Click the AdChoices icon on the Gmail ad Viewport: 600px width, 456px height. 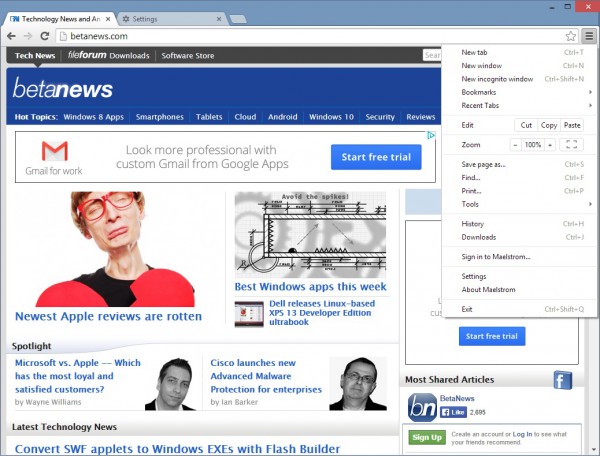431,135
